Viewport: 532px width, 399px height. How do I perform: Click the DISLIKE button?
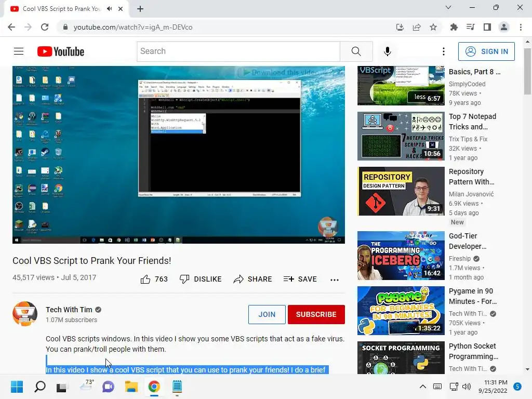click(201, 279)
